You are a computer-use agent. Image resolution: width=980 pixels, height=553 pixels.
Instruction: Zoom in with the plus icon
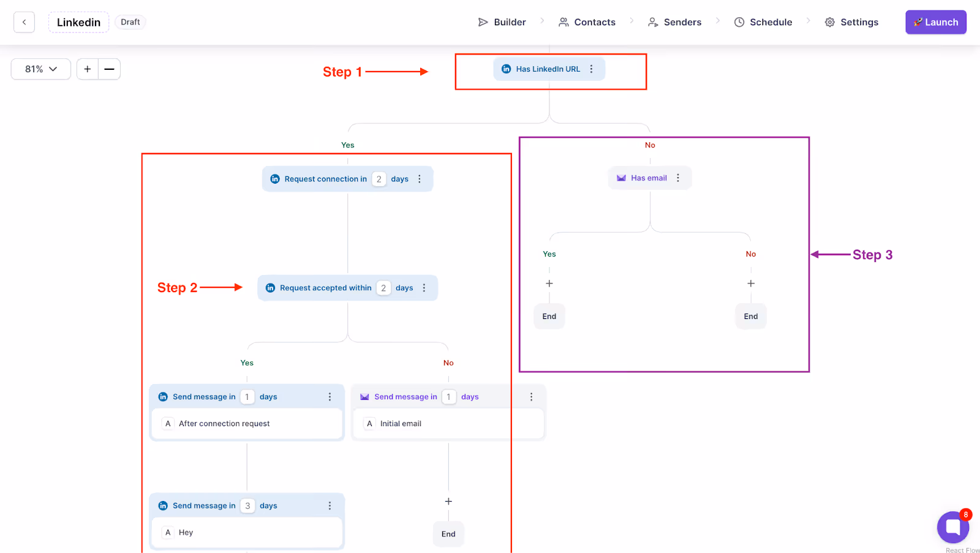pos(87,69)
